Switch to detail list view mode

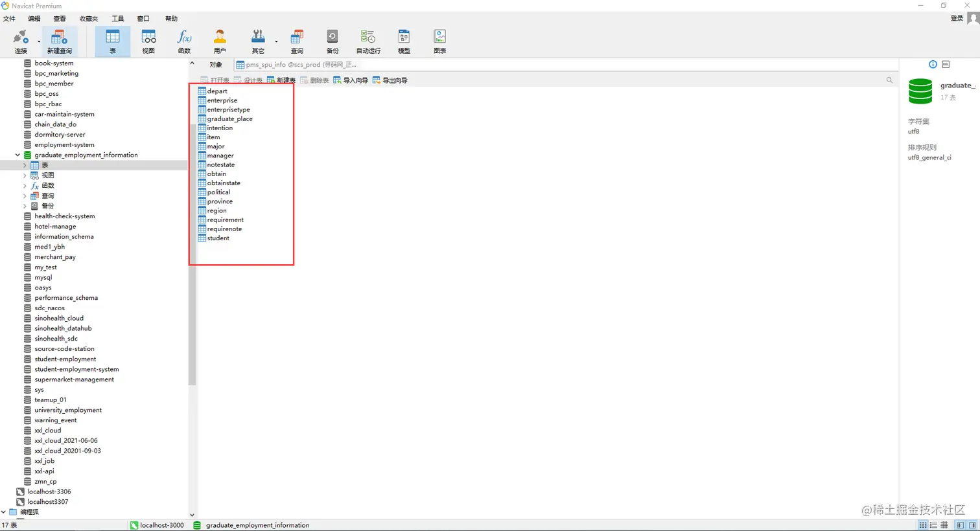tap(934, 525)
